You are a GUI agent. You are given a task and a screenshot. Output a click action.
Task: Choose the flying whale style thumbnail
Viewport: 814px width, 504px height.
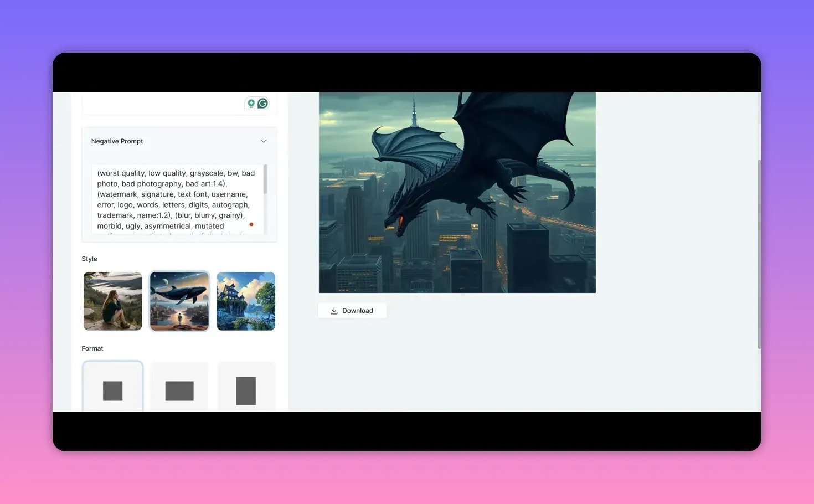click(x=179, y=301)
